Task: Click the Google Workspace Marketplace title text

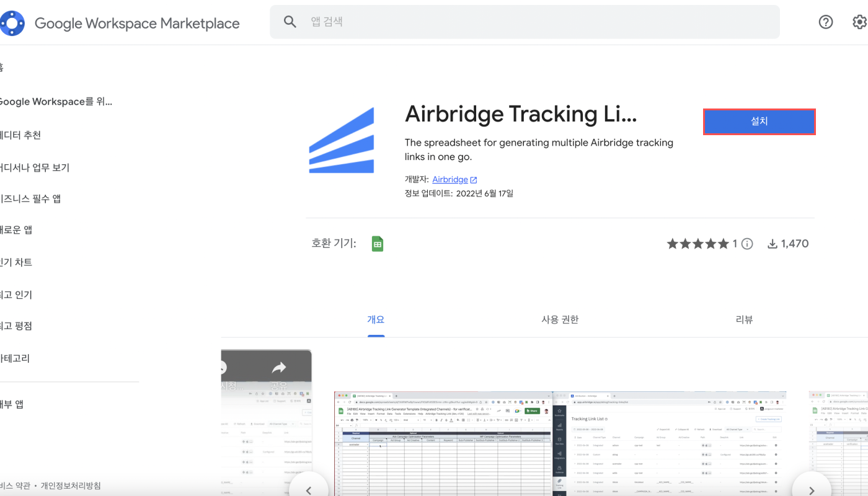Action: pos(137,24)
